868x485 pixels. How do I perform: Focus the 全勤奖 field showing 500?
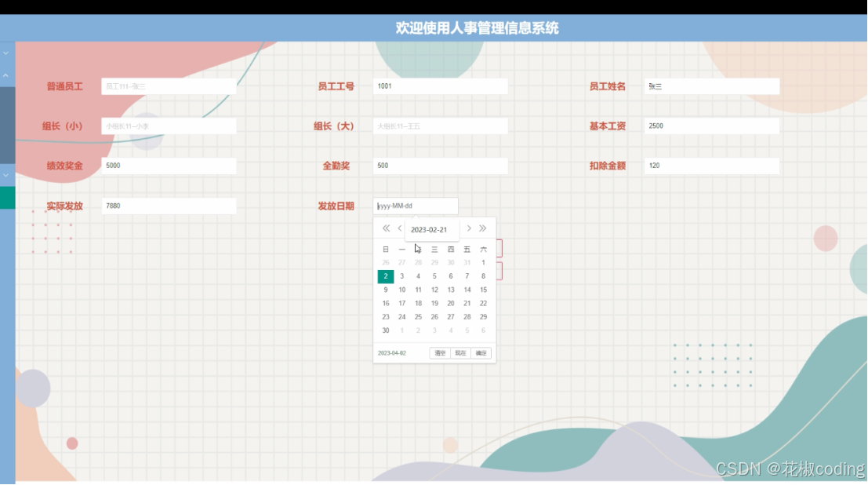440,166
